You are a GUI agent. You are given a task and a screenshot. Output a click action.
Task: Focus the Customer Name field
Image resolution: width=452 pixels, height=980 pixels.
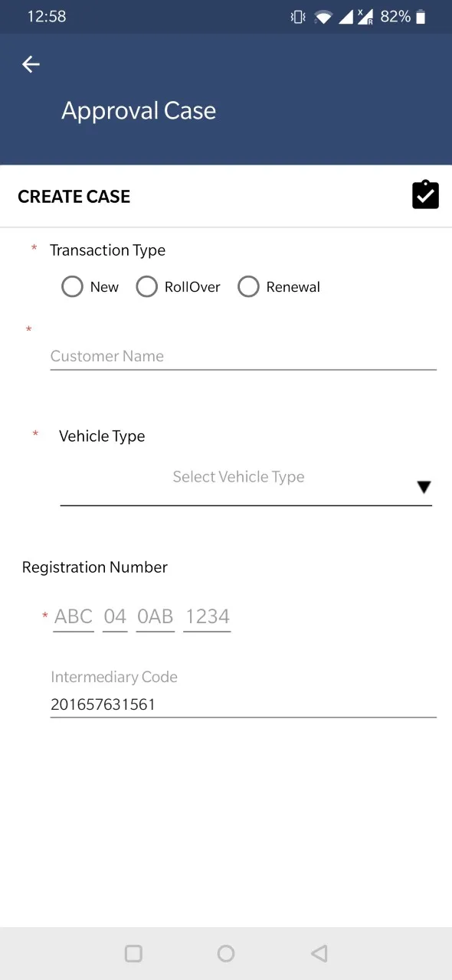[x=244, y=356]
